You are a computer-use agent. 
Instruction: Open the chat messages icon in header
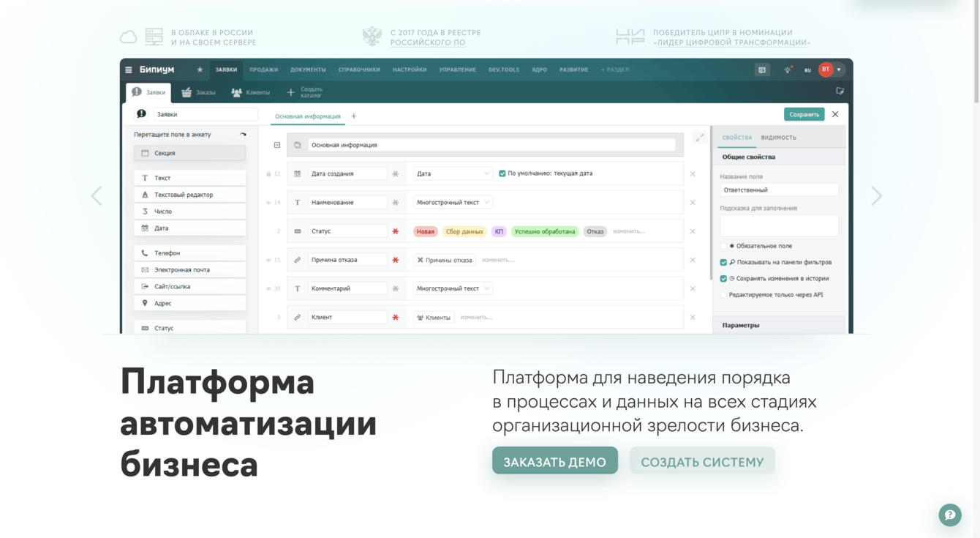point(762,70)
